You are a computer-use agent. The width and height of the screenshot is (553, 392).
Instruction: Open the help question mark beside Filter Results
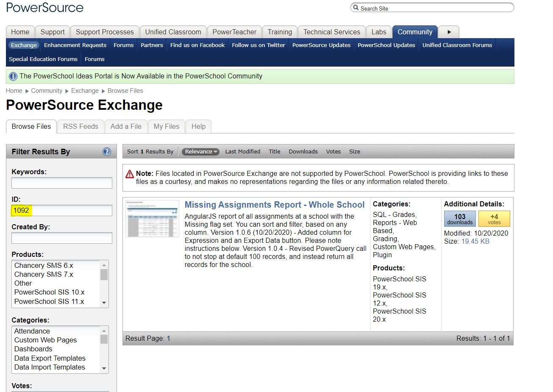(x=106, y=152)
